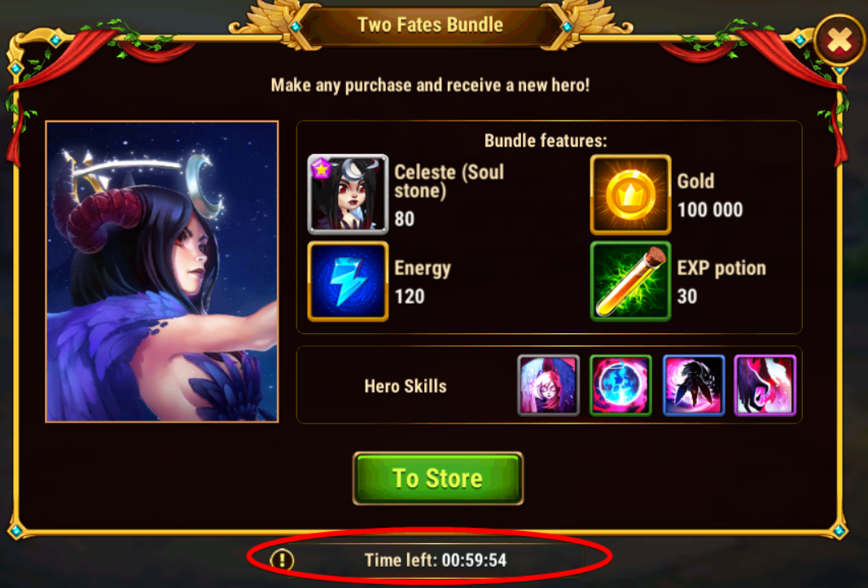Select the EXP potion vial icon

pyautogui.click(x=630, y=281)
